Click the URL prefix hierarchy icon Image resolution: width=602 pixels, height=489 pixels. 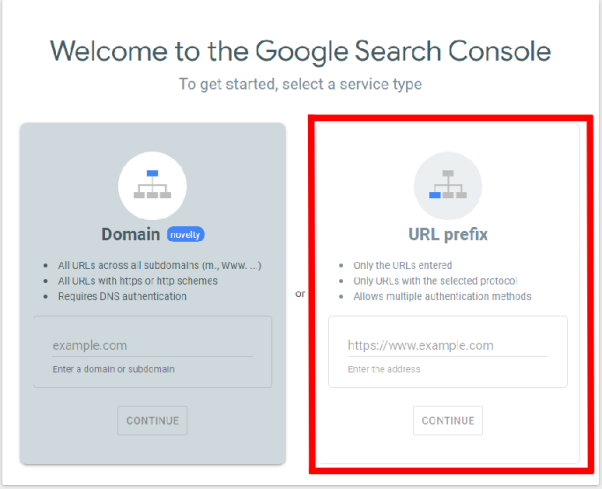pos(448,185)
